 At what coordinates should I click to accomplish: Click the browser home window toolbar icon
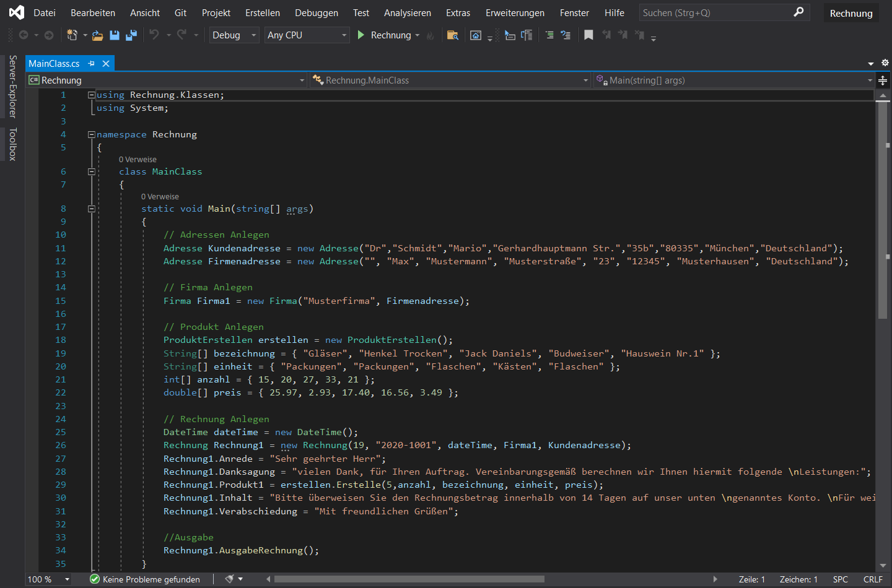click(476, 35)
